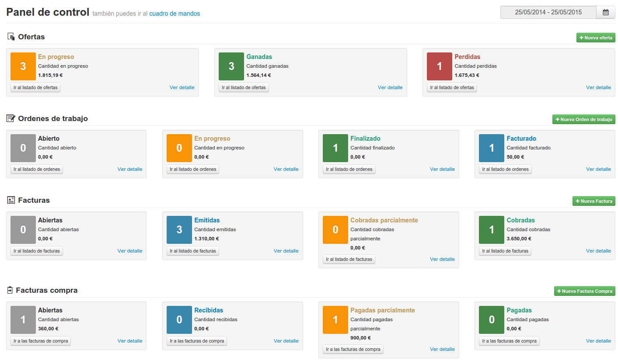
Task: Create a Nueva Factura
Action: [x=594, y=201]
